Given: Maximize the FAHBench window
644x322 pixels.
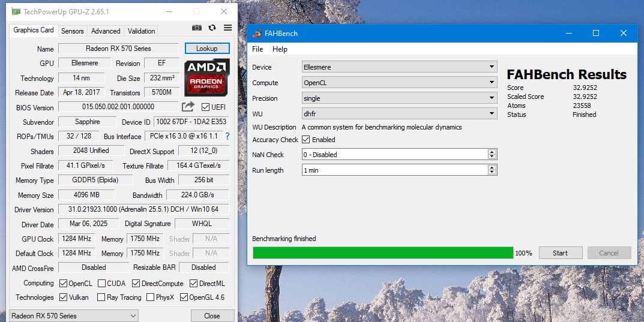Looking at the screenshot, I should (596, 33).
